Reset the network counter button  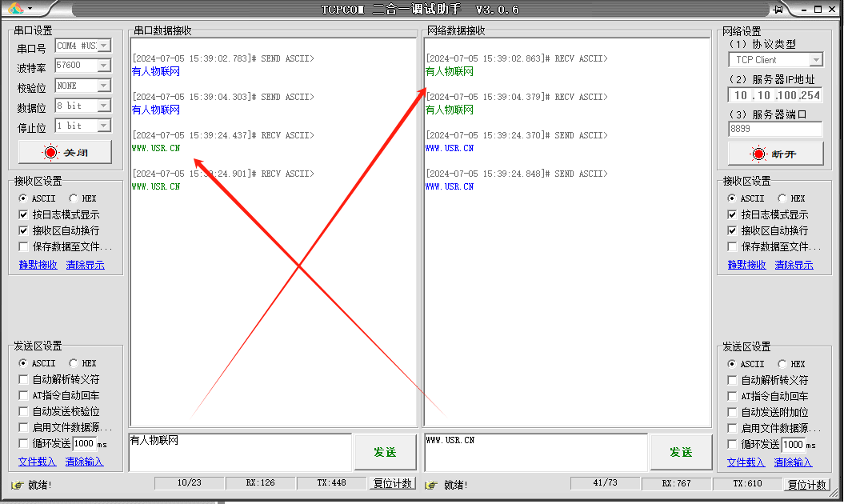coord(806,484)
